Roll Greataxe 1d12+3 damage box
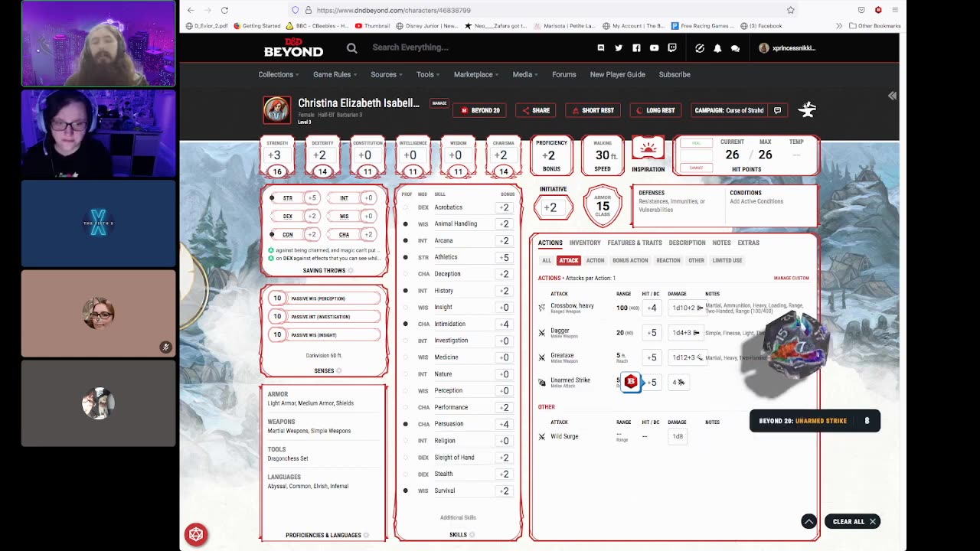980x551 pixels. point(687,357)
